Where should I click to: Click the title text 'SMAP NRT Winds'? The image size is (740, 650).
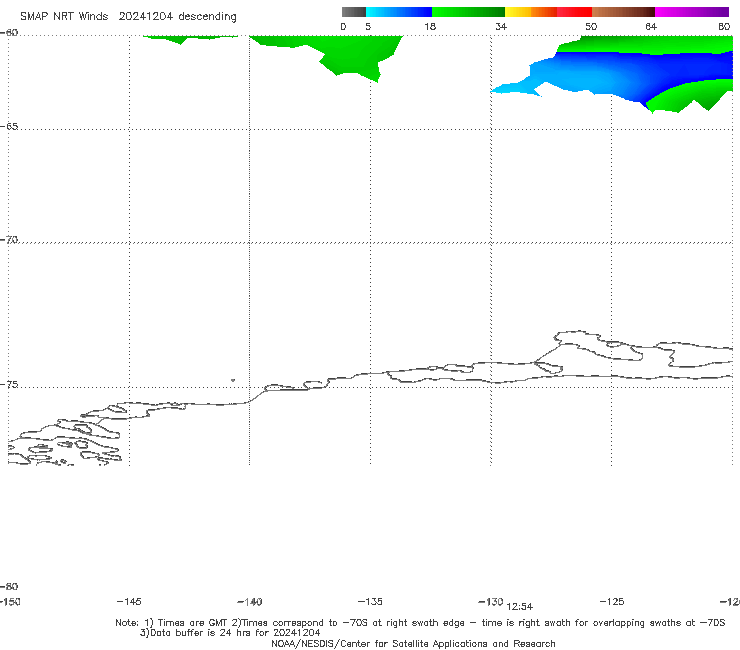coord(64,16)
